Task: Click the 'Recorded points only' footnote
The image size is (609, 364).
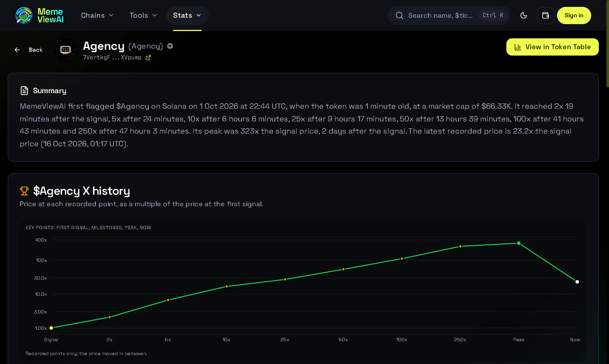Action: click(x=87, y=353)
